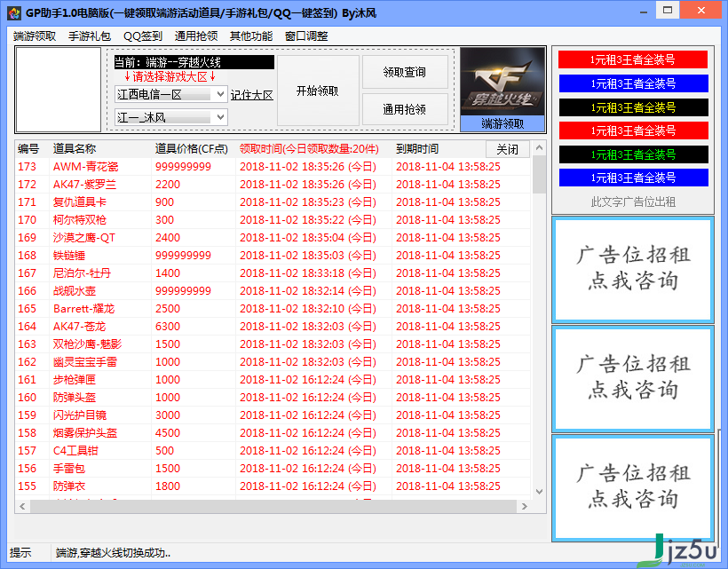Select the AWM-青花瓷 row
Viewport: 728px width, 569px height.
(x=273, y=167)
